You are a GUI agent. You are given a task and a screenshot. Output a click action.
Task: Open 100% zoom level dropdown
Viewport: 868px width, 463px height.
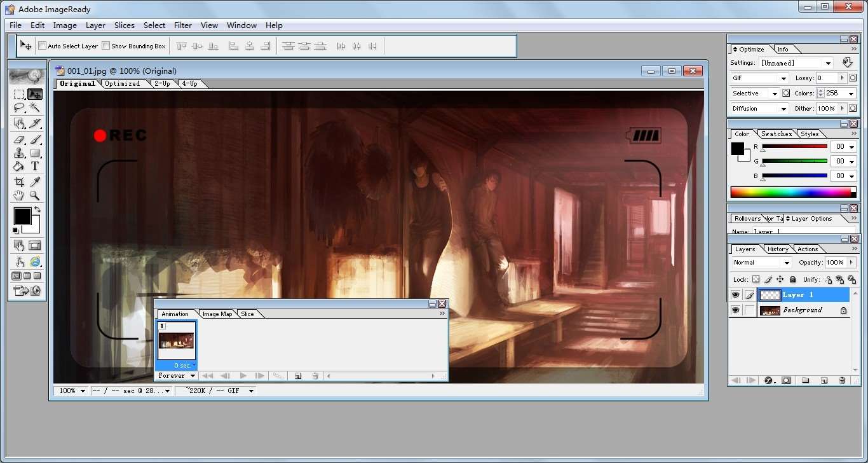[71, 390]
